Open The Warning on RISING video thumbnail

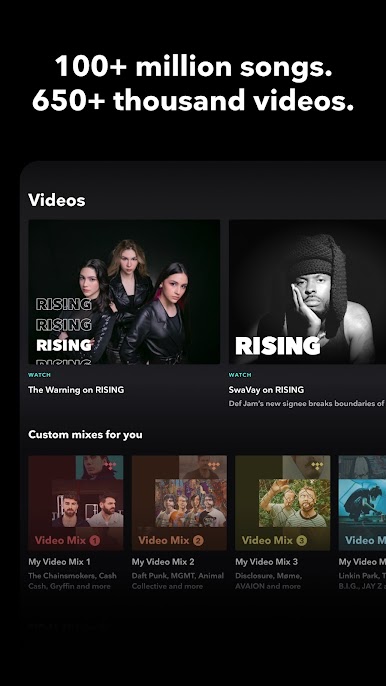pyautogui.click(x=124, y=292)
